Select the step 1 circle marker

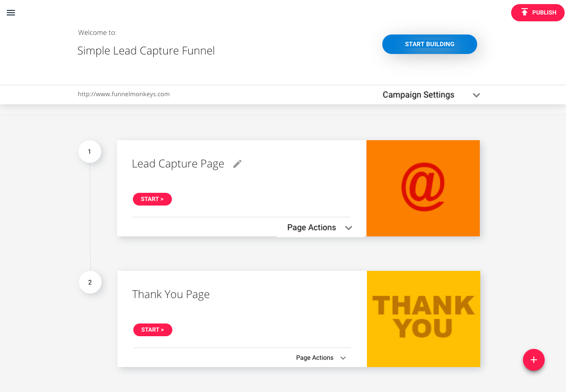[x=89, y=152]
